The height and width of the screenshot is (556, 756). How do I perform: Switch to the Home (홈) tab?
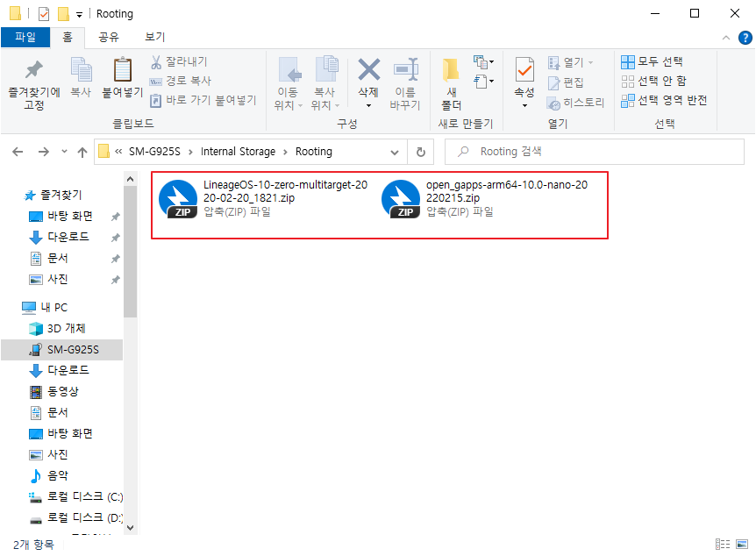(x=68, y=37)
